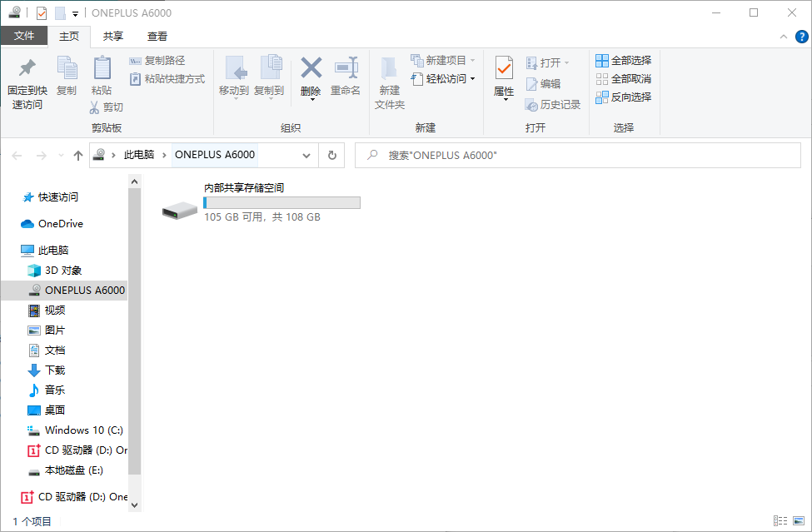Click Invert Selection (反向选择)
The width and height of the screenshot is (812, 532).
pyautogui.click(x=624, y=97)
